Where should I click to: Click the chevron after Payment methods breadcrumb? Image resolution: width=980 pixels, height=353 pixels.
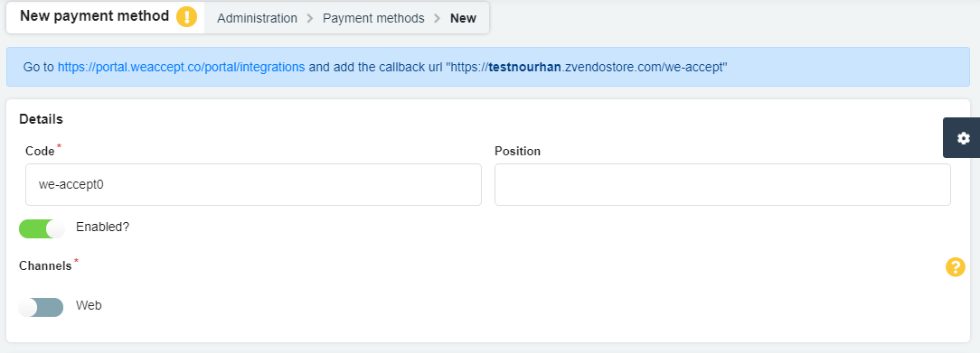pyautogui.click(x=438, y=18)
